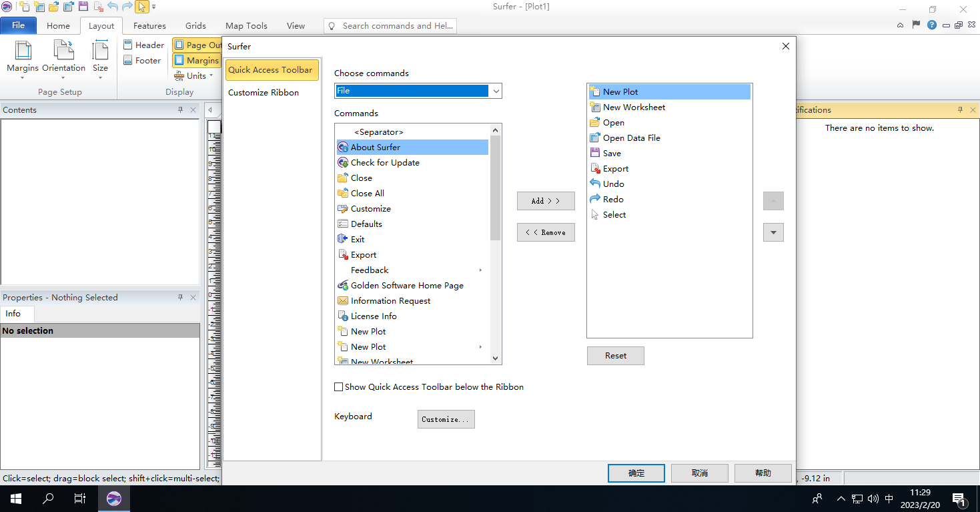Viewport: 980px width, 512px height.
Task: Select New Worksheet in right toolbar list
Action: click(x=669, y=107)
